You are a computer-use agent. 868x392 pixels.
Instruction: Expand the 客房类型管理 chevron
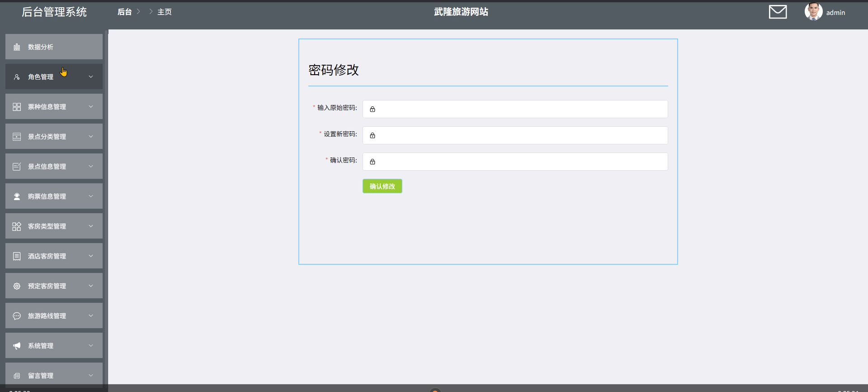91,226
